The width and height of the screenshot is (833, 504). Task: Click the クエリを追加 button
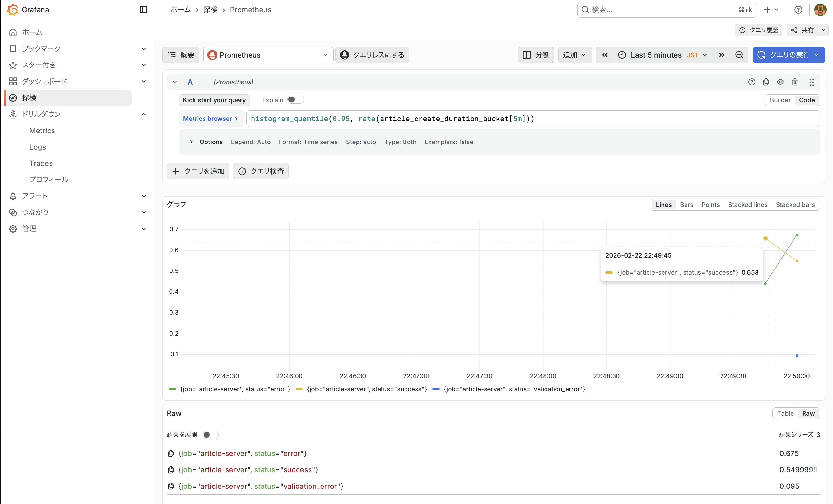click(x=198, y=171)
